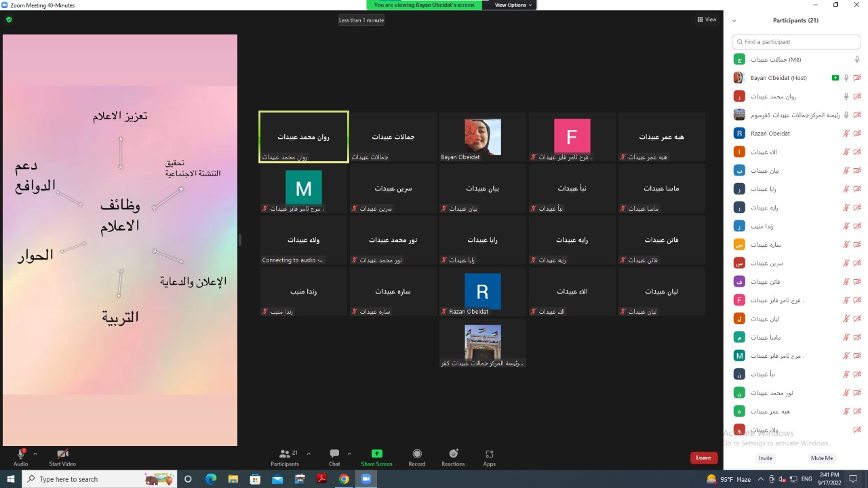The image size is (868, 488).
Task: Expand the audio options arrow
Action: click(x=35, y=453)
